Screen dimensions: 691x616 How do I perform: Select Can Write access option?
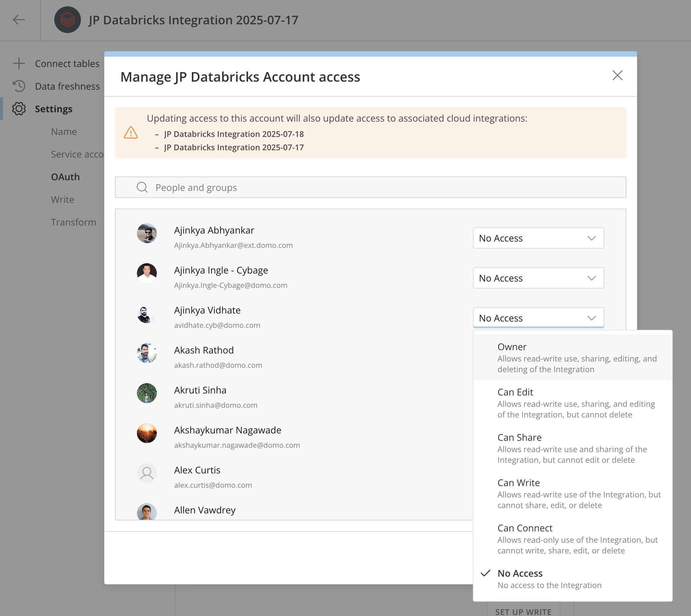pyautogui.click(x=573, y=493)
